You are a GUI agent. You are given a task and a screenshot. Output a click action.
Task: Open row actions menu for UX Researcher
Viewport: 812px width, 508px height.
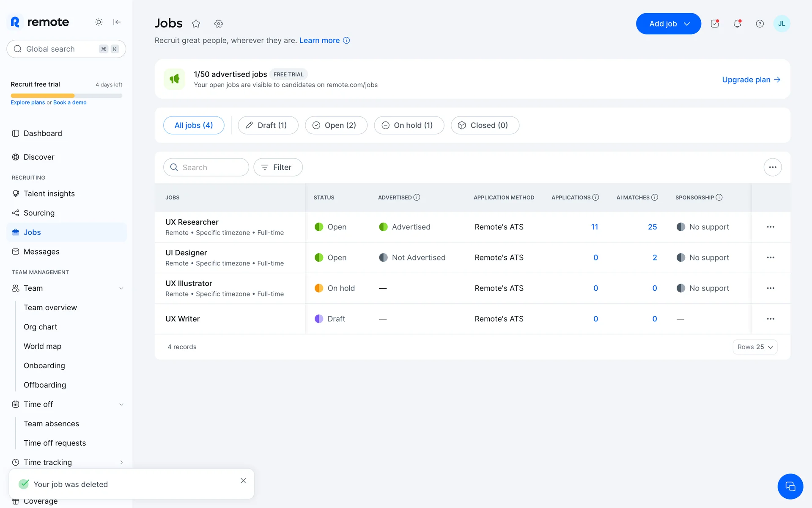[770, 227]
